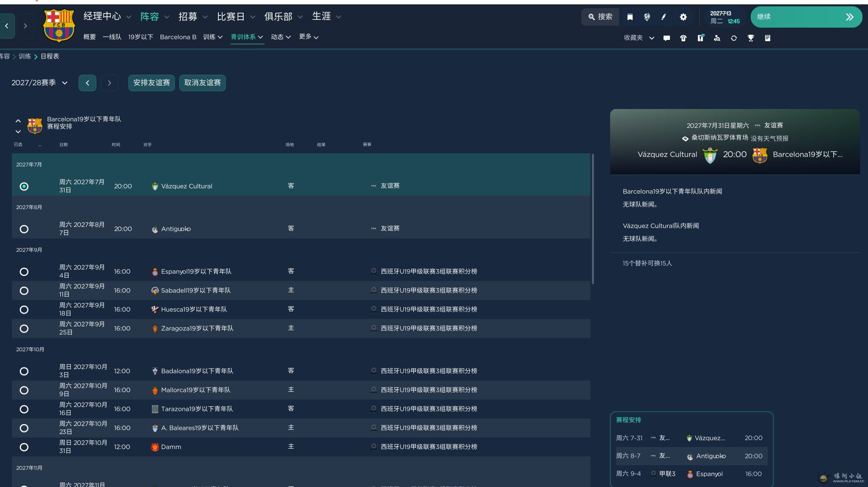Click the 搜索 search field
This screenshot has height=487, width=868.
click(x=600, y=17)
